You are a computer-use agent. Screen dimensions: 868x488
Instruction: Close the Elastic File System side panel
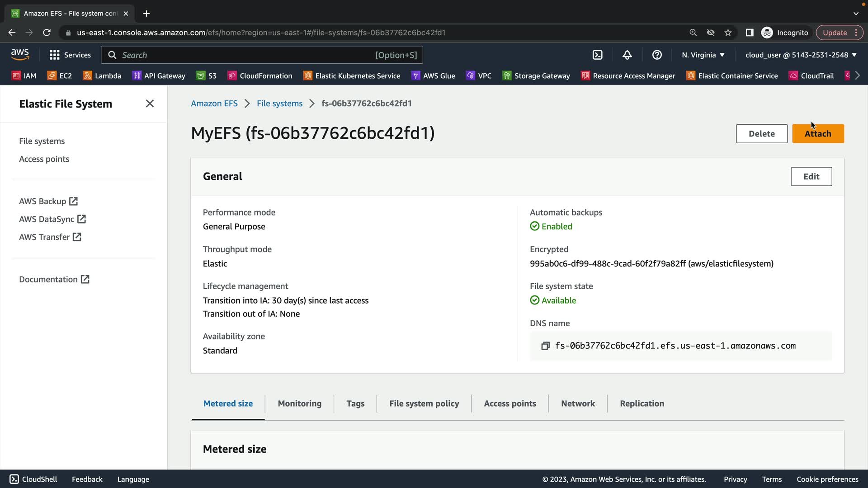[x=150, y=103]
